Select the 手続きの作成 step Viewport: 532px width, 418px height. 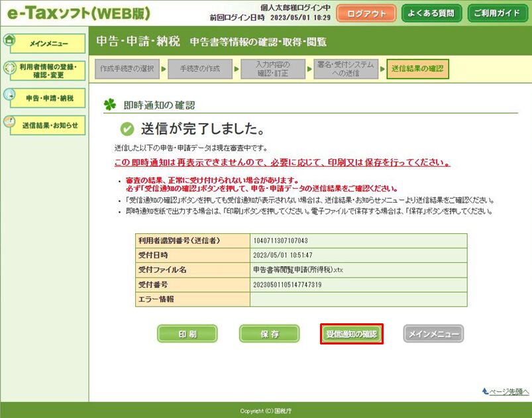[x=200, y=68]
